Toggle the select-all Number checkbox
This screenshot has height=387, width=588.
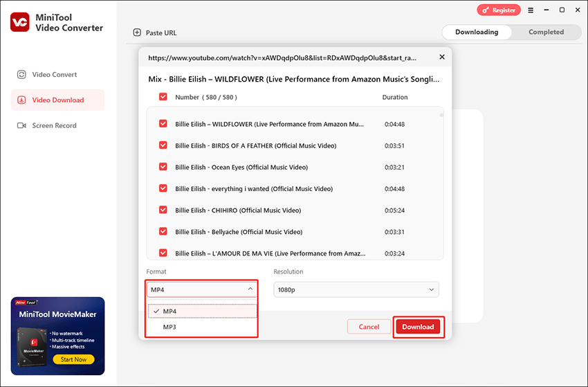click(163, 97)
